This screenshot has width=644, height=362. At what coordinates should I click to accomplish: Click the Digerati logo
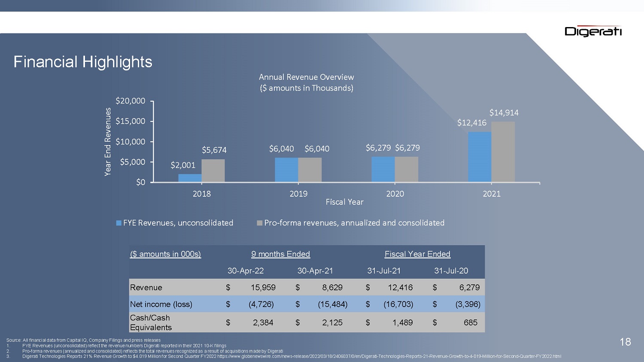[x=593, y=31]
